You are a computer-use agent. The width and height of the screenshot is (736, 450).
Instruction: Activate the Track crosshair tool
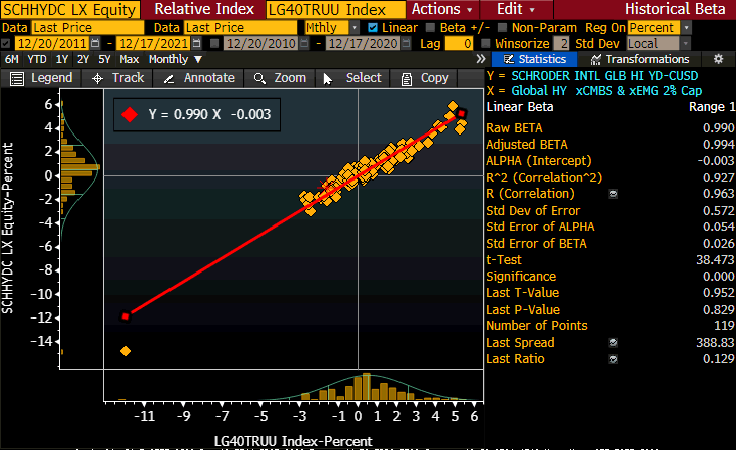pos(118,78)
